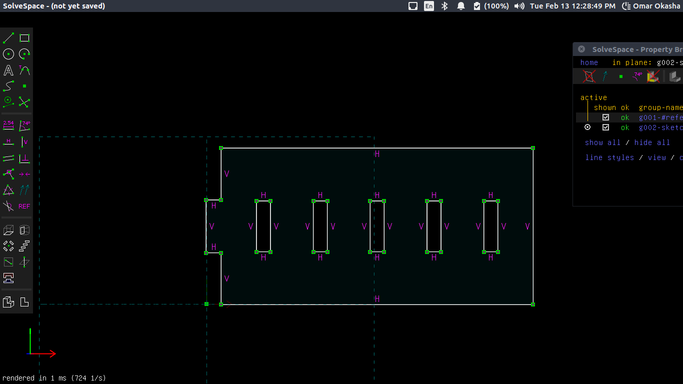
Task: Select active radio button for g002 group
Action: [587, 128]
